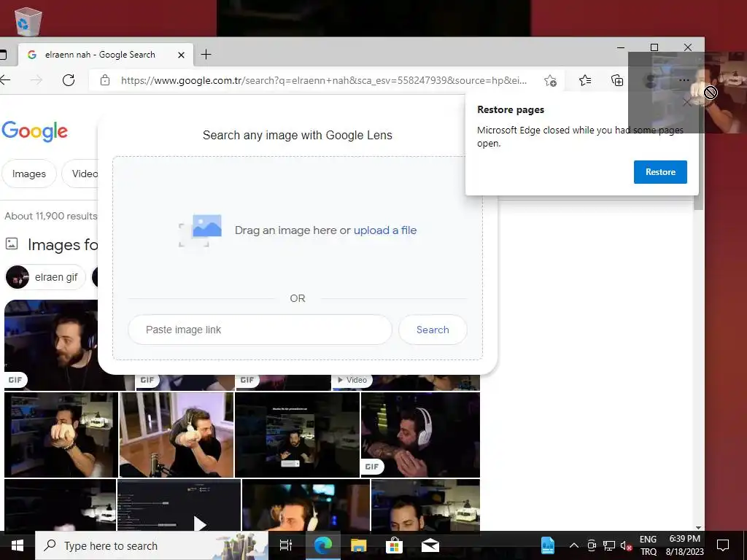This screenshot has width=747, height=560.
Task: Open thumbnail of man punching in bright room
Action: point(177,435)
